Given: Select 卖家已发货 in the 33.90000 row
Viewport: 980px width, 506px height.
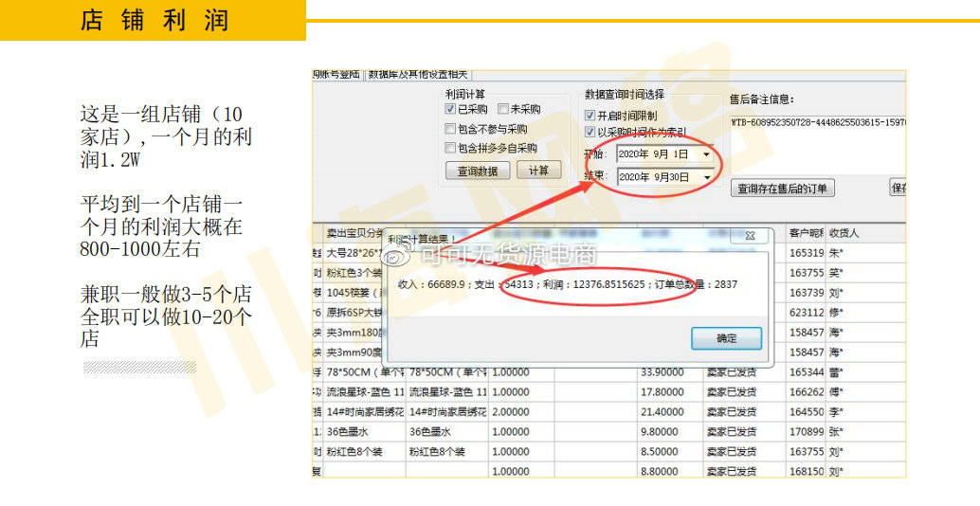Looking at the screenshot, I should pos(744,372).
